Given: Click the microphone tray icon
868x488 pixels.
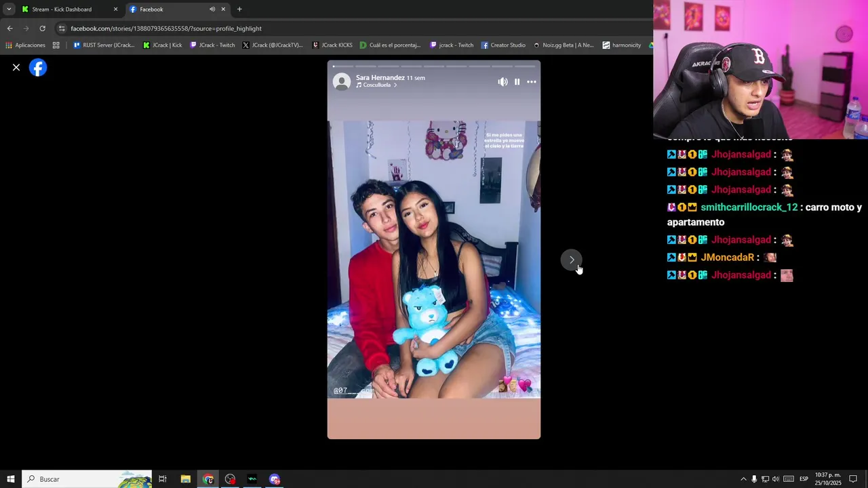Looking at the screenshot, I should pos(754,479).
